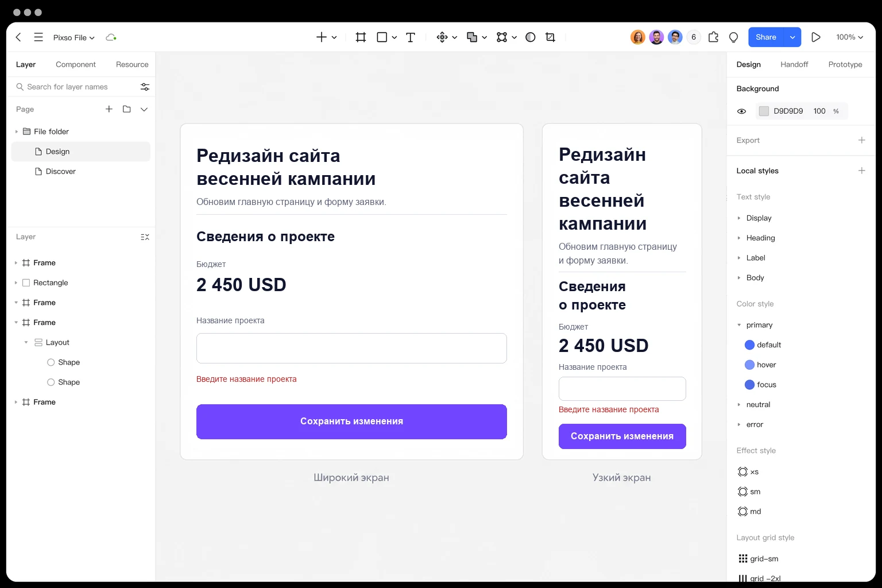The width and height of the screenshot is (882, 588).
Task: Click the 6 collaborators count badge
Action: pos(694,37)
